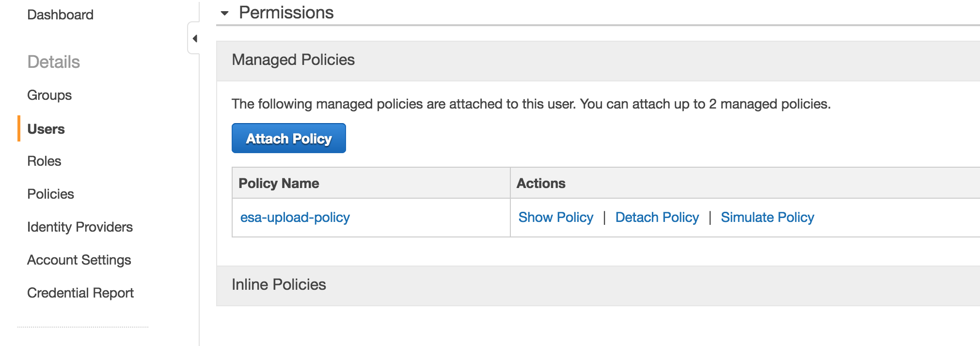
Task: Open Credential Report in the sidebar
Action: pyautogui.click(x=80, y=293)
